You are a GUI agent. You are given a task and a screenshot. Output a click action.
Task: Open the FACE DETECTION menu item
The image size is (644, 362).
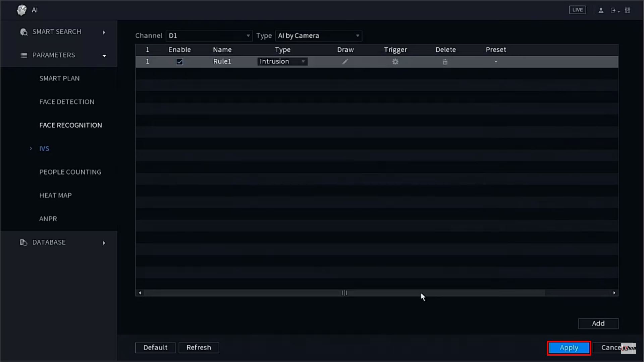click(x=67, y=102)
